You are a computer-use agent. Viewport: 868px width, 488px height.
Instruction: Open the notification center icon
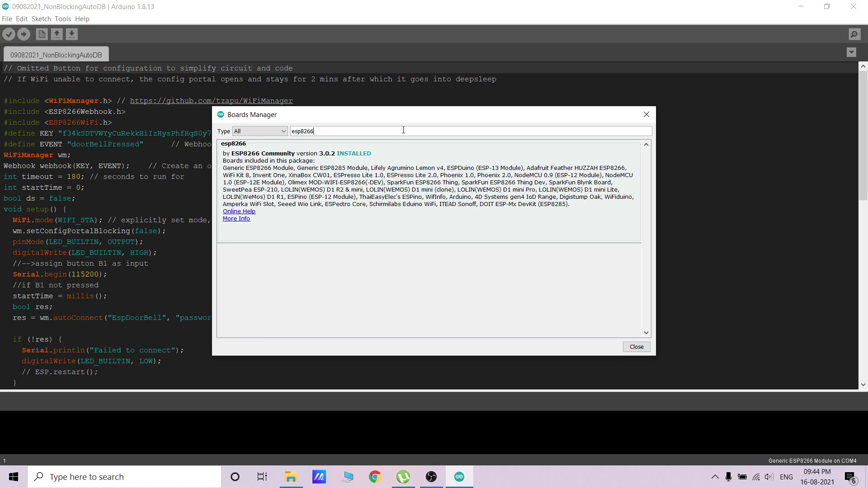pyautogui.click(x=850, y=477)
